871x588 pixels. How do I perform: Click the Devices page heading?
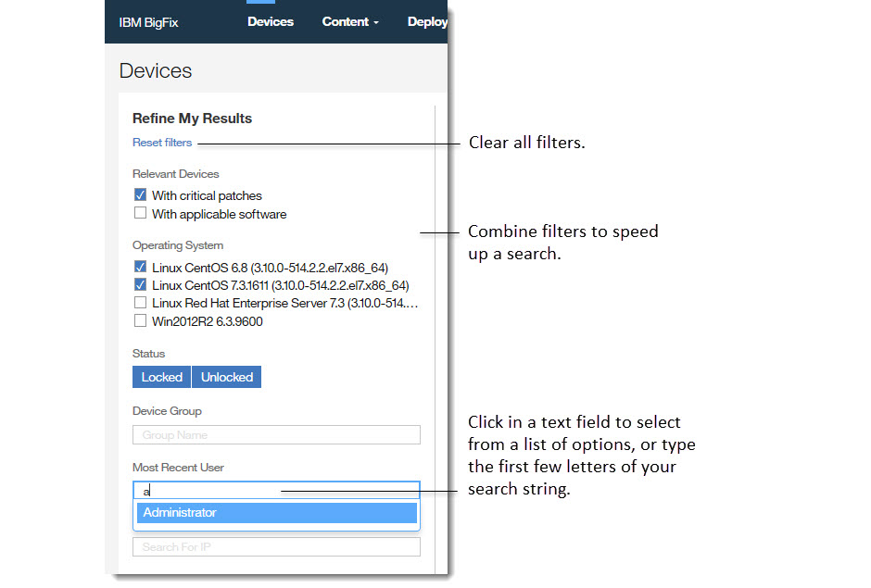[155, 69]
